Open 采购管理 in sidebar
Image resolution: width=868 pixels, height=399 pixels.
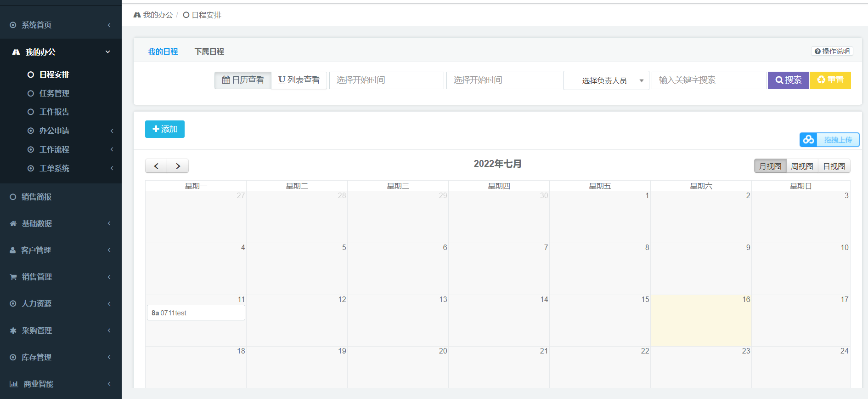point(37,331)
